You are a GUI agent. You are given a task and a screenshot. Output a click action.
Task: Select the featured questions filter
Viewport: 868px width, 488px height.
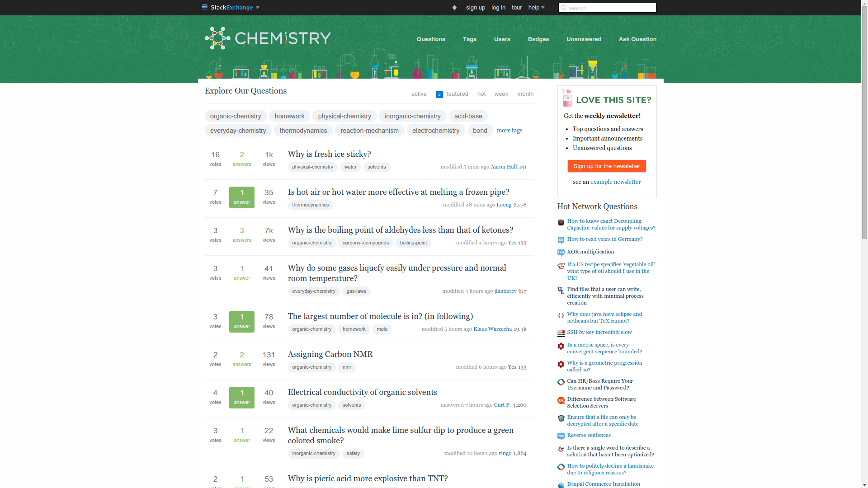(x=457, y=94)
